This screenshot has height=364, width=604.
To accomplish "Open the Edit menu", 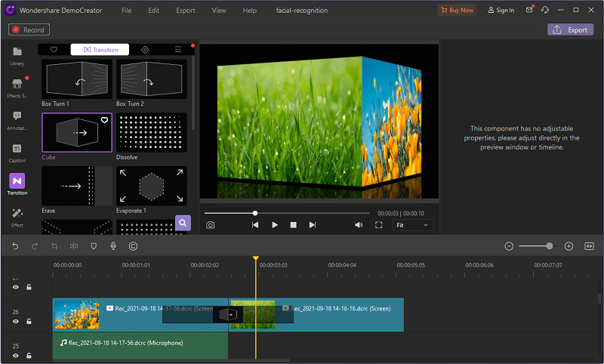I will point(154,11).
